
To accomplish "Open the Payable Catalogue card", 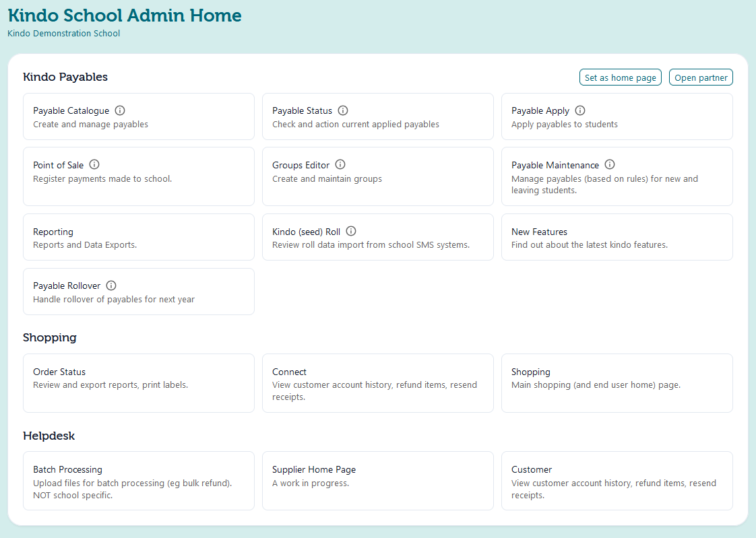I will point(139,116).
